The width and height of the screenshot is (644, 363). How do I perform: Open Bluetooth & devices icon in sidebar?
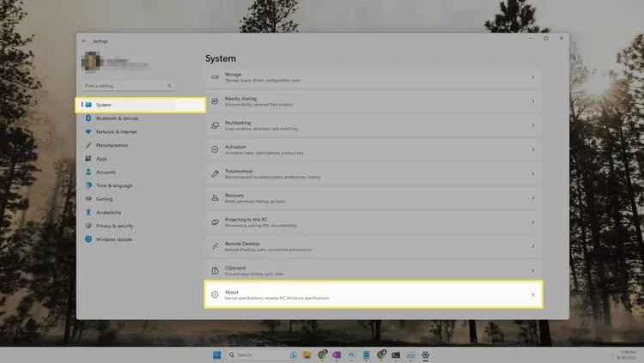(x=88, y=118)
